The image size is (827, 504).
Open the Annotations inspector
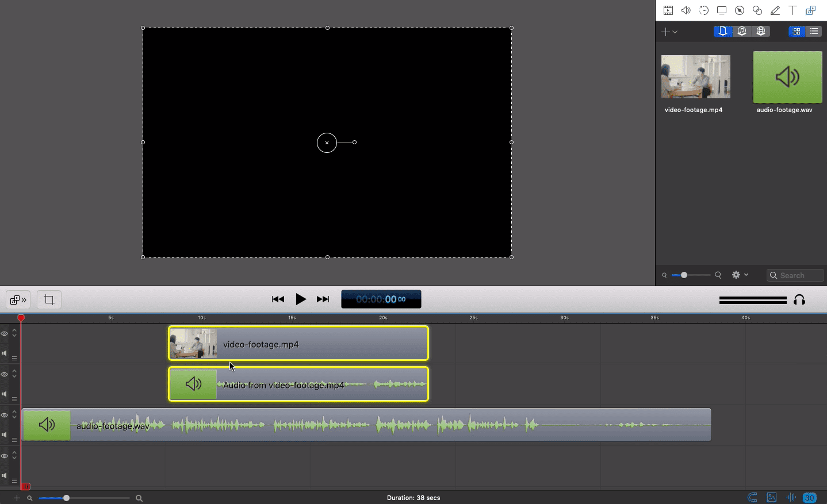coord(774,10)
